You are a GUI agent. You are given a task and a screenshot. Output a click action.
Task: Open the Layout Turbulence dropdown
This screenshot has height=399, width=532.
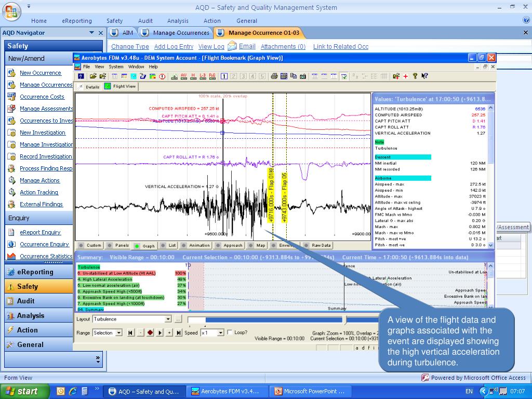[x=168, y=320]
